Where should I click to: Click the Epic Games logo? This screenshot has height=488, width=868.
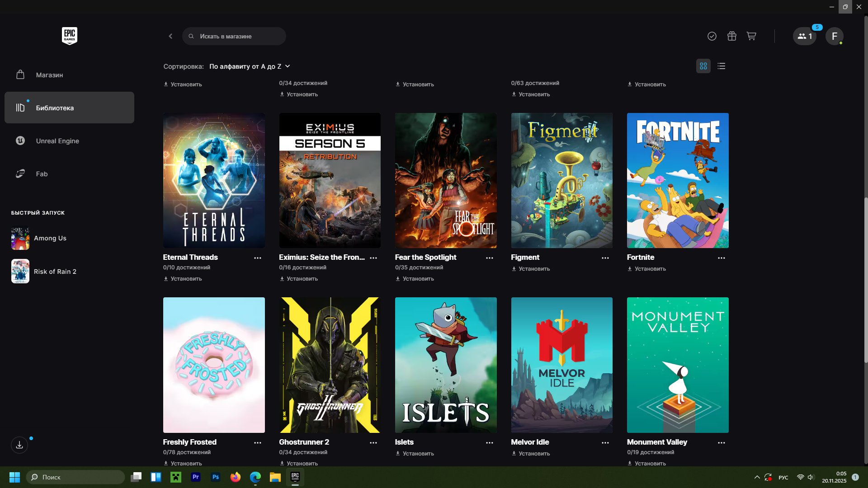coord(70,36)
